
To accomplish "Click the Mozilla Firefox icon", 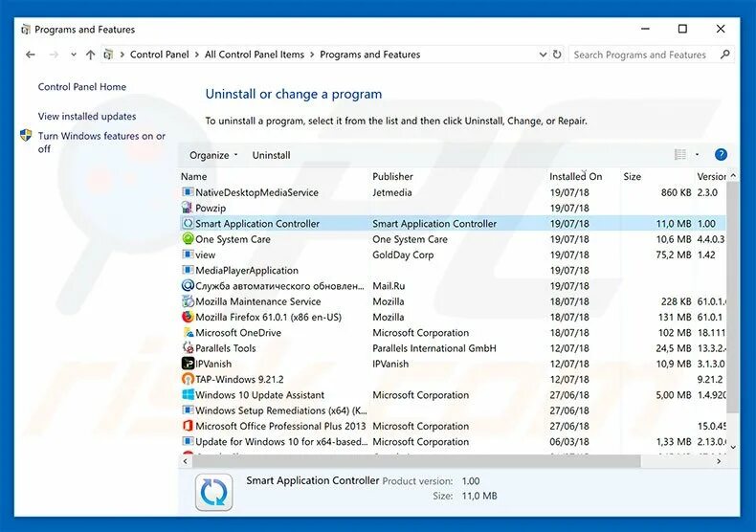I will 188,317.
